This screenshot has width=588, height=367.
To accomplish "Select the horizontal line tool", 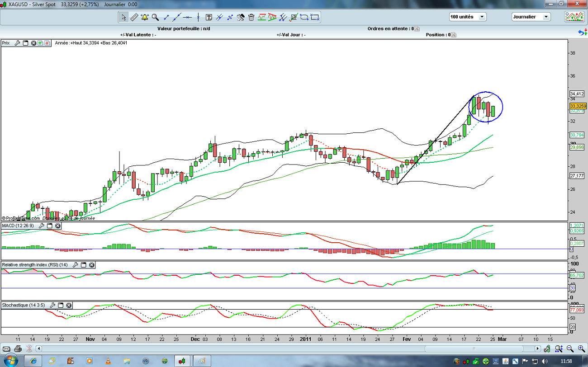I will [188, 17].
